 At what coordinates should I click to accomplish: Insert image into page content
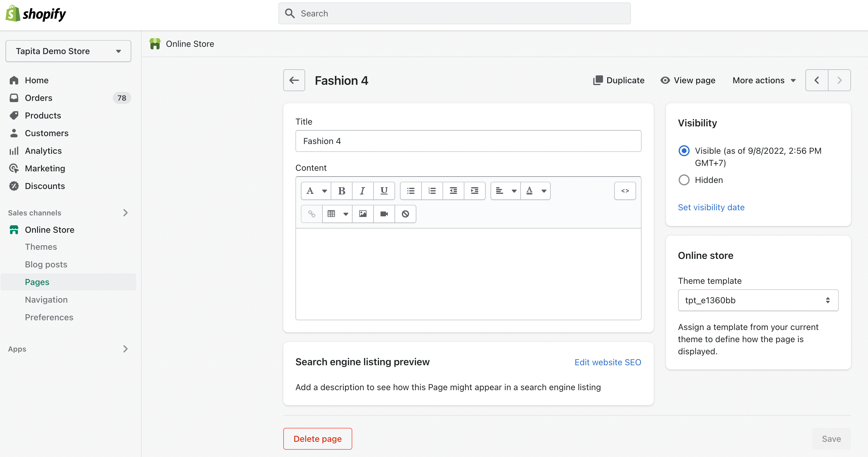[363, 214]
